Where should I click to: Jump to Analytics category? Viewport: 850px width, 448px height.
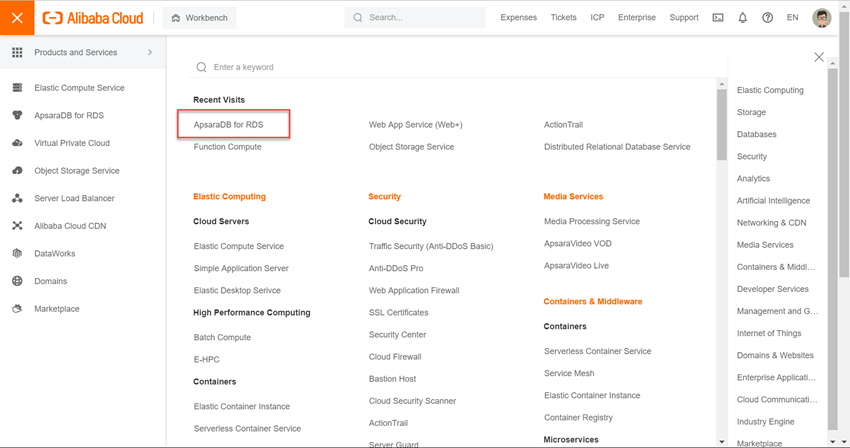pos(753,178)
